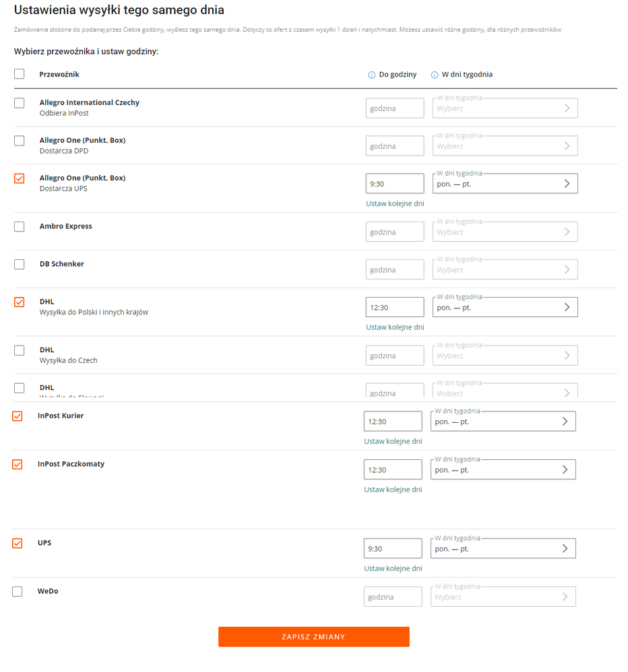Click the godzina field for Allegro One DPD

point(395,145)
